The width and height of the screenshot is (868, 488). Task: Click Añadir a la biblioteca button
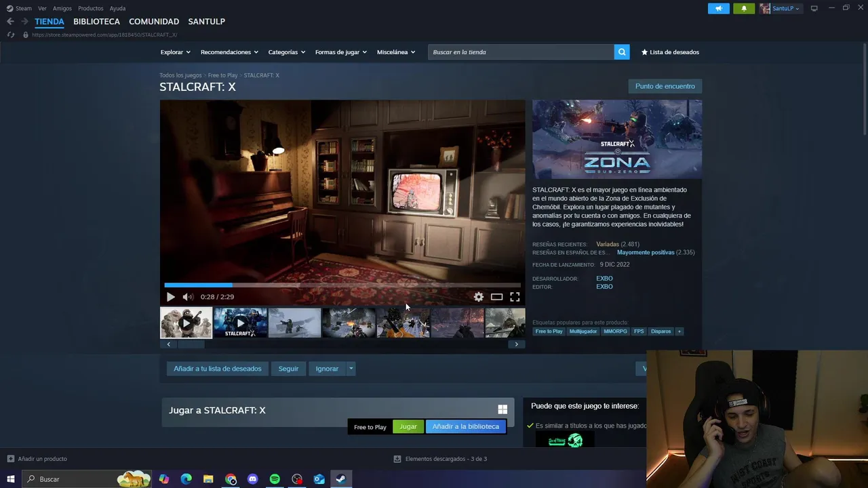466,427
